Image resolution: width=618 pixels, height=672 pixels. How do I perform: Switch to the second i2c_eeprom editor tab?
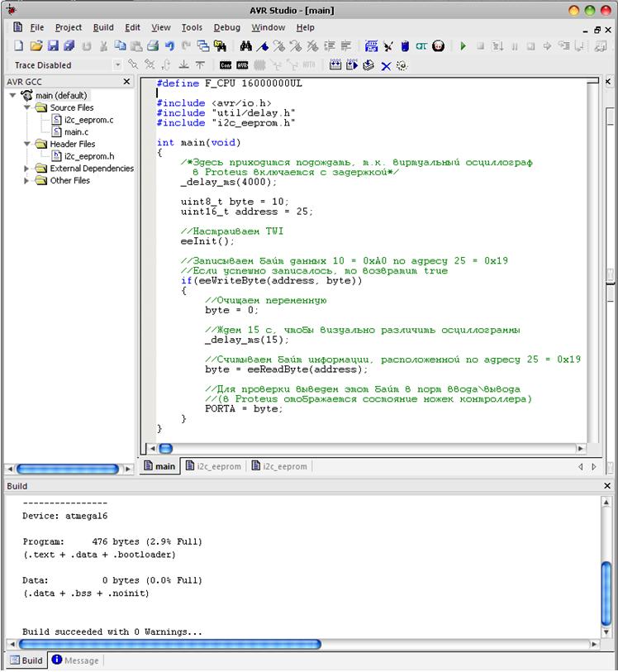tap(279, 466)
